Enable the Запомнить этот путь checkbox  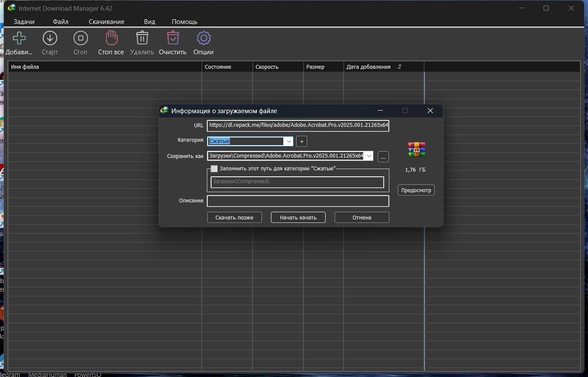[x=214, y=169]
